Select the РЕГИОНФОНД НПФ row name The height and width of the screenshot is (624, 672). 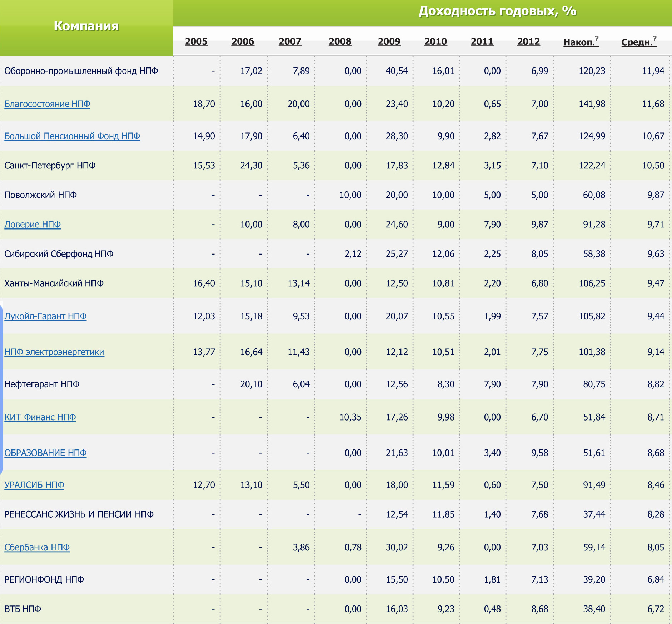click(44, 579)
